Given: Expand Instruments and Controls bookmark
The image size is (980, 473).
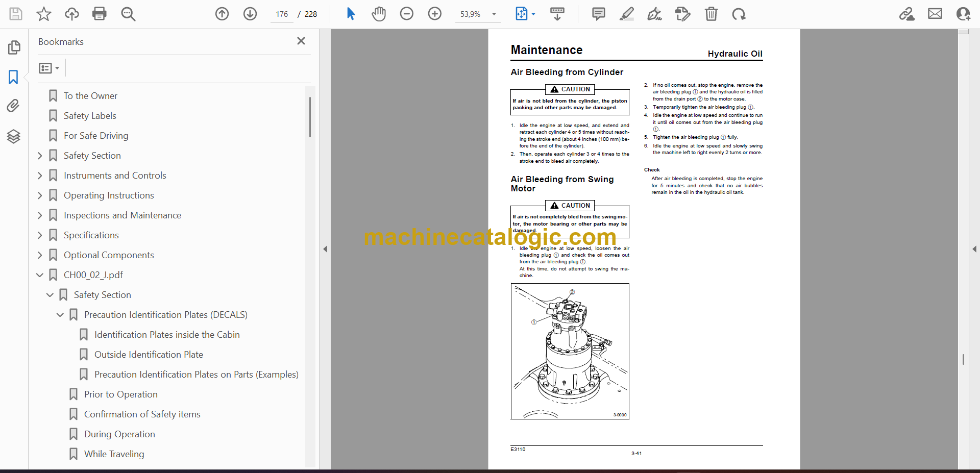Looking at the screenshot, I should [x=40, y=176].
